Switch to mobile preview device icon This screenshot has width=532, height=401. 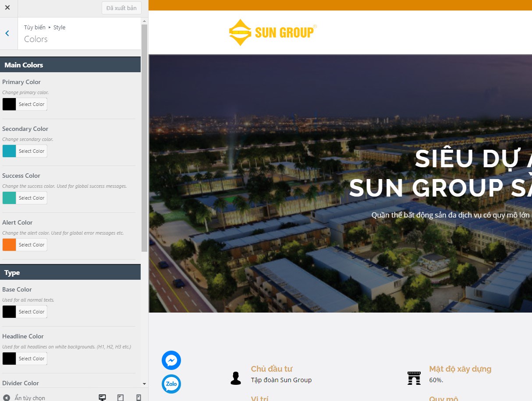[138, 397]
